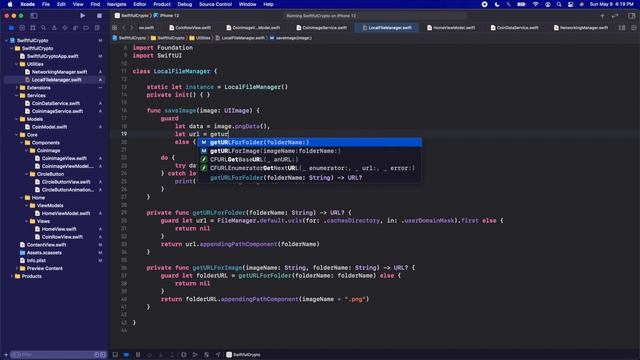Select the iPhone 12 run destination
640x360 pixels.
(x=167, y=16)
